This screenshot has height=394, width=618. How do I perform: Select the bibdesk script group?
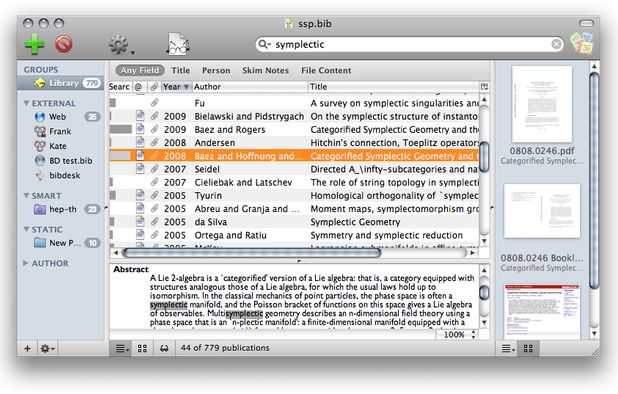[x=61, y=175]
